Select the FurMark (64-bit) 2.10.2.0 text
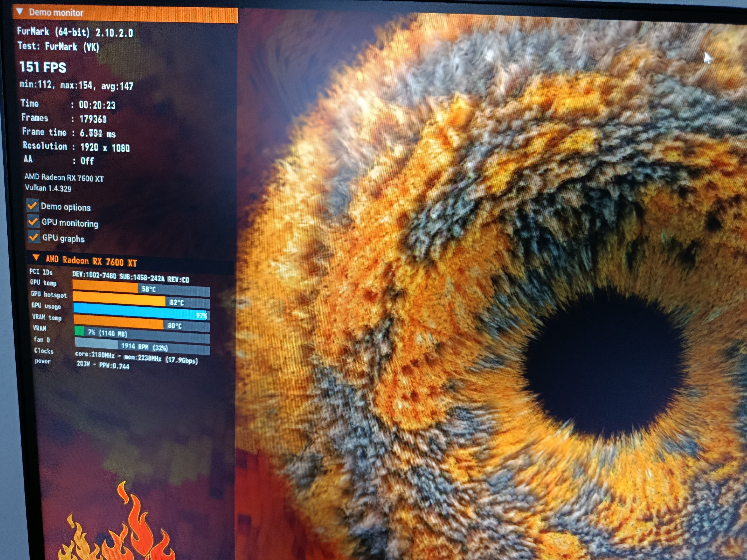Screen dimensions: 747x560 [75, 32]
